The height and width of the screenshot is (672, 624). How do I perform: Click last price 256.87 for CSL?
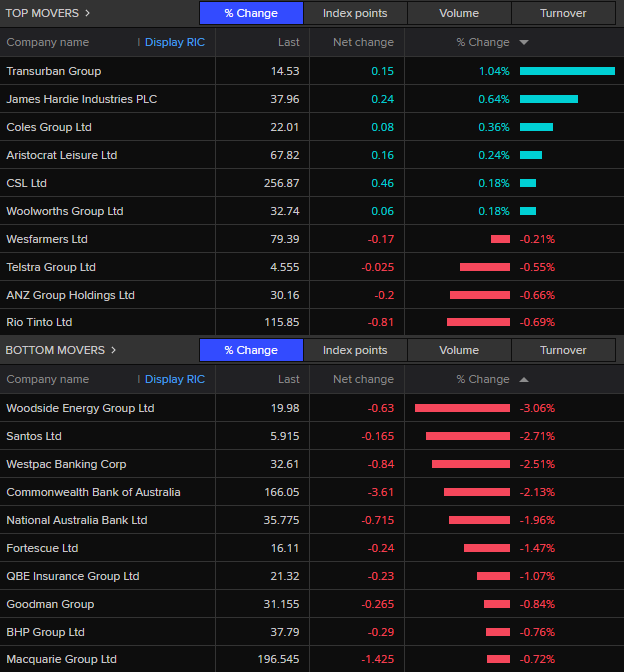tap(282, 183)
